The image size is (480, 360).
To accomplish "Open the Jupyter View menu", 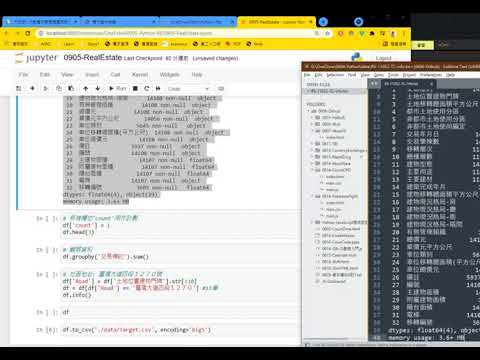I will click(x=67, y=74).
